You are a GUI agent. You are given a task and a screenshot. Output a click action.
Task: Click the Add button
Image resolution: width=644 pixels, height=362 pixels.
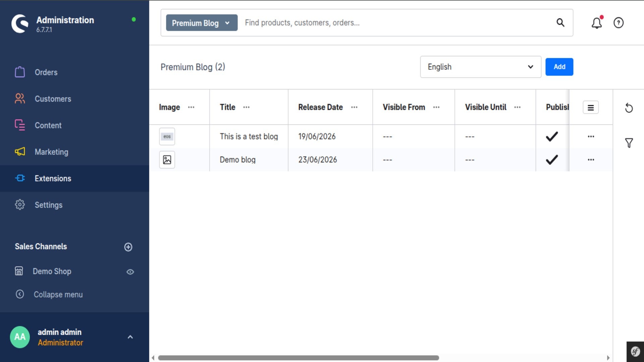coord(559,67)
